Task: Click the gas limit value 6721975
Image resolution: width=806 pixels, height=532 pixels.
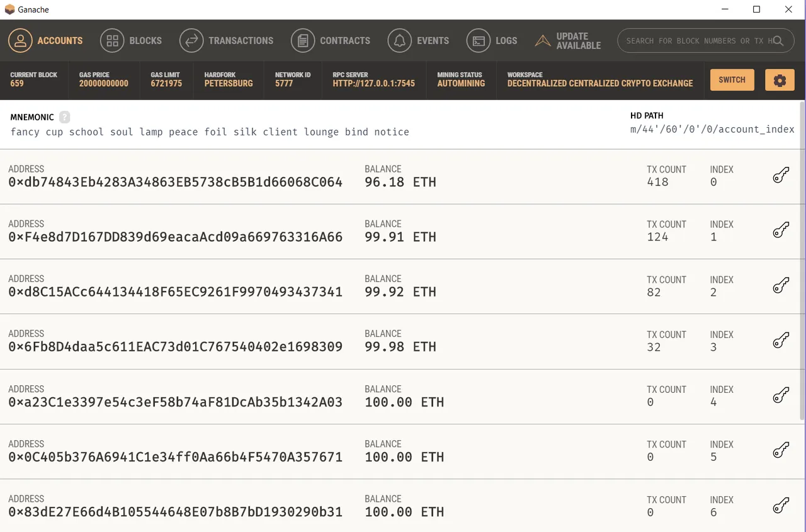Action: click(x=166, y=83)
